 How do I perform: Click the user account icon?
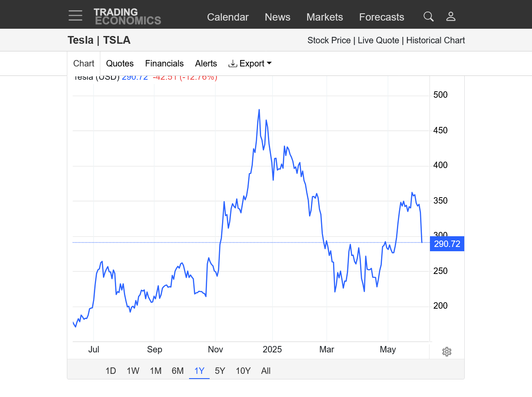point(451,17)
